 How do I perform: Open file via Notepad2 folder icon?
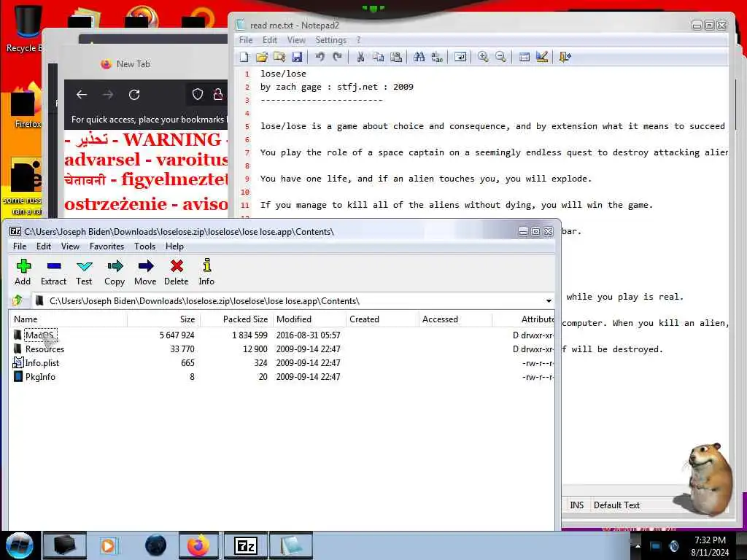click(x=262, y=57)
